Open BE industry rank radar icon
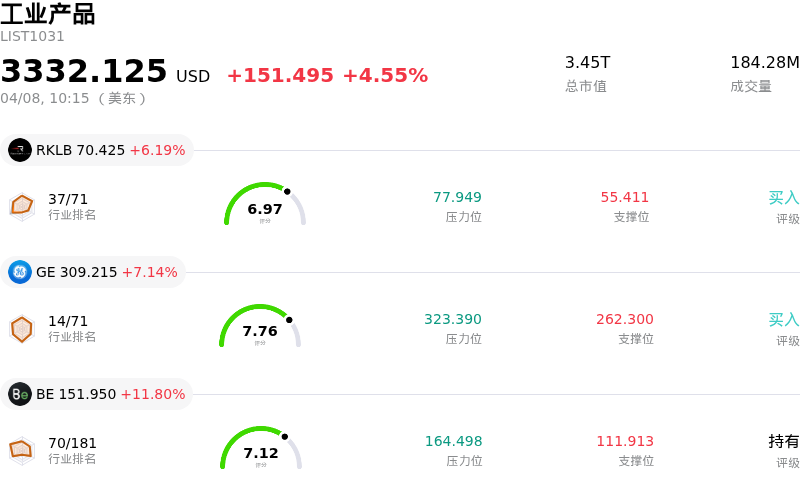The image size is (800, 488). pos(22,449)
